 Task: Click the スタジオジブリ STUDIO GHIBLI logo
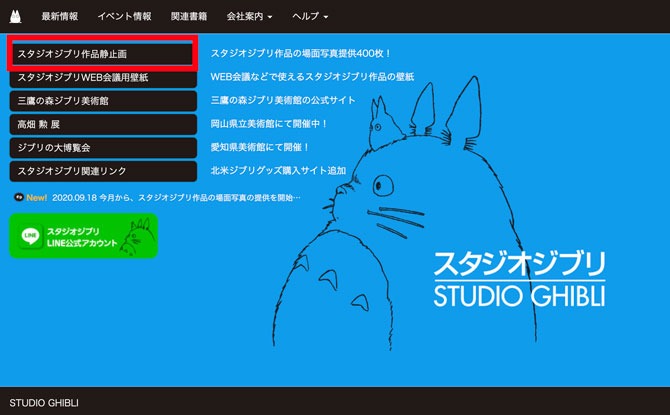520,279
